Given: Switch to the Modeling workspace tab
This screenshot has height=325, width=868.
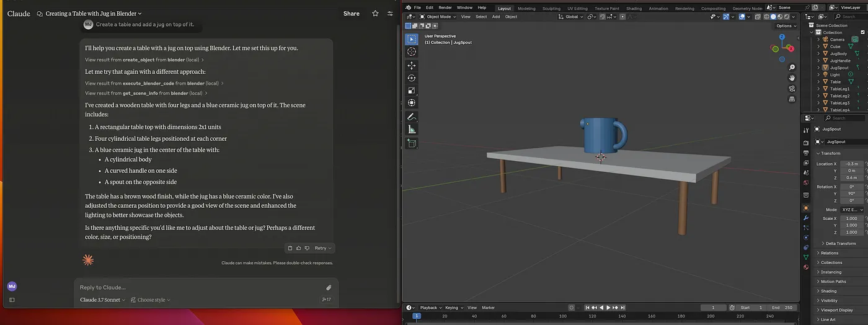Looking at the screenshot, I should [526, 8].
